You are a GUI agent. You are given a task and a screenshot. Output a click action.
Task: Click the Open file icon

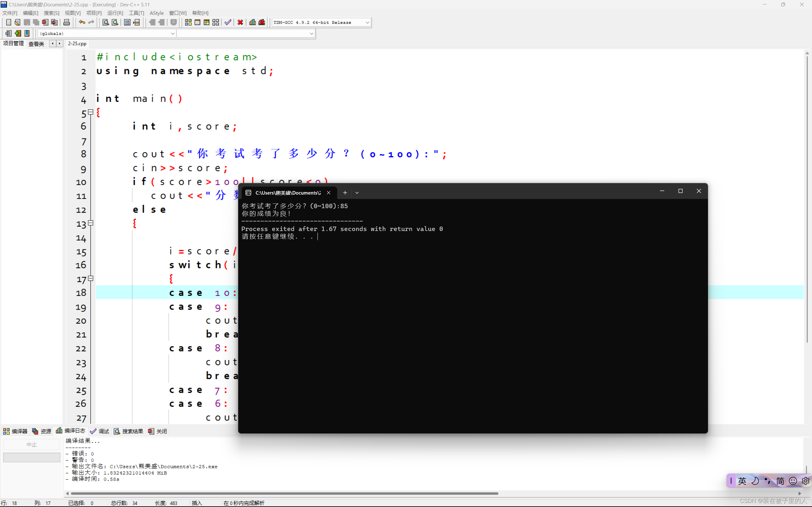pos(17,22)
